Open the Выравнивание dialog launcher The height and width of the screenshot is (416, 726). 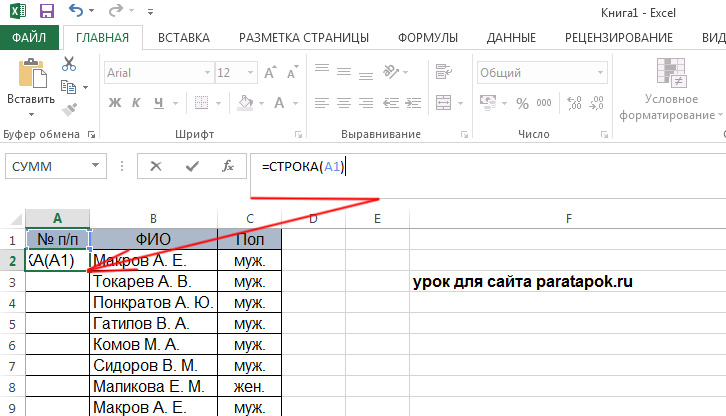(464, 135)
